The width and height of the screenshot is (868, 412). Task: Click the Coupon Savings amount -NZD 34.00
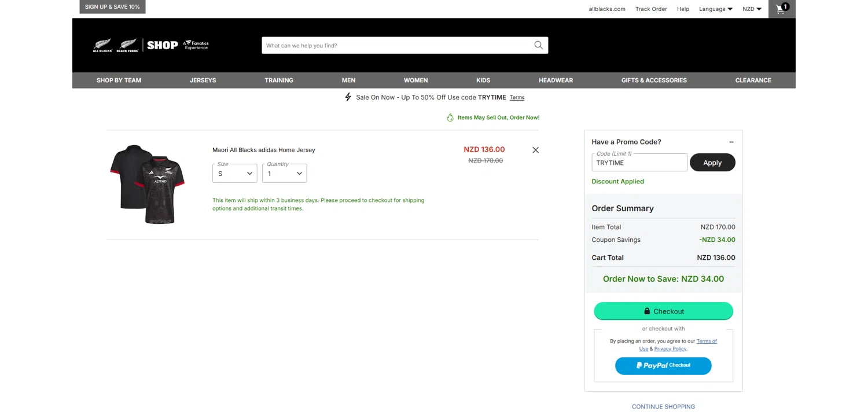pos(717,240)
